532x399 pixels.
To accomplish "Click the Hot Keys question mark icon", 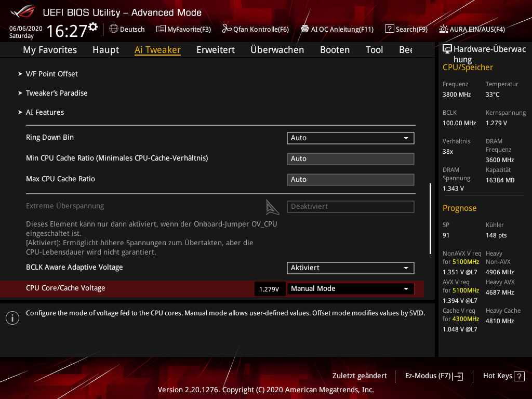I will (519, 376).
